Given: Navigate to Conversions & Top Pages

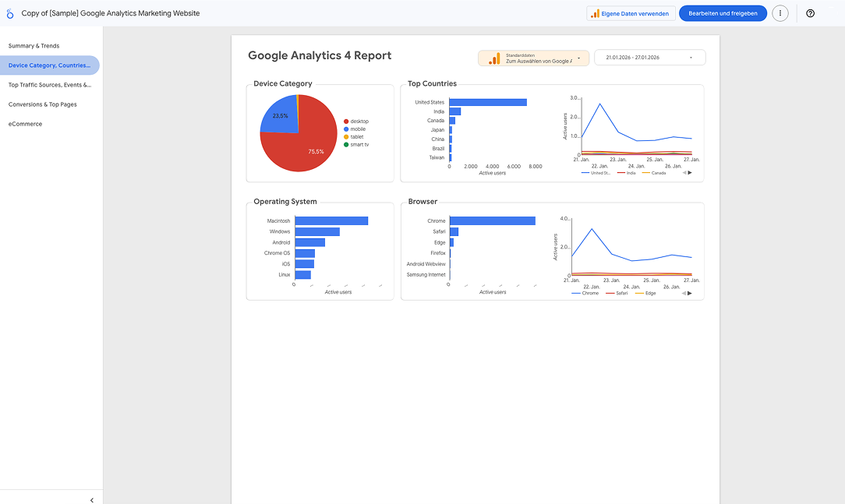Looking at the screenshot, I should (42, 104).
